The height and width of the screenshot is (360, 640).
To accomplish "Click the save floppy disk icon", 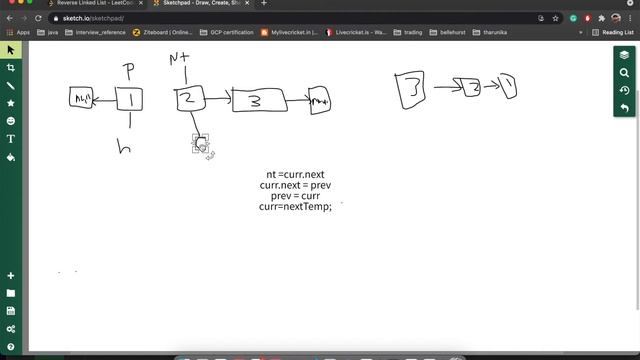I will [11, 311].
